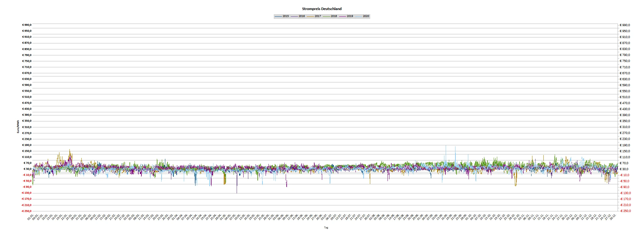The width and height of the screenshot is (644, 234).
Task: Click the Euro/MWh vertical axis title
Action: pyautogui.click(x=18, y=127)
